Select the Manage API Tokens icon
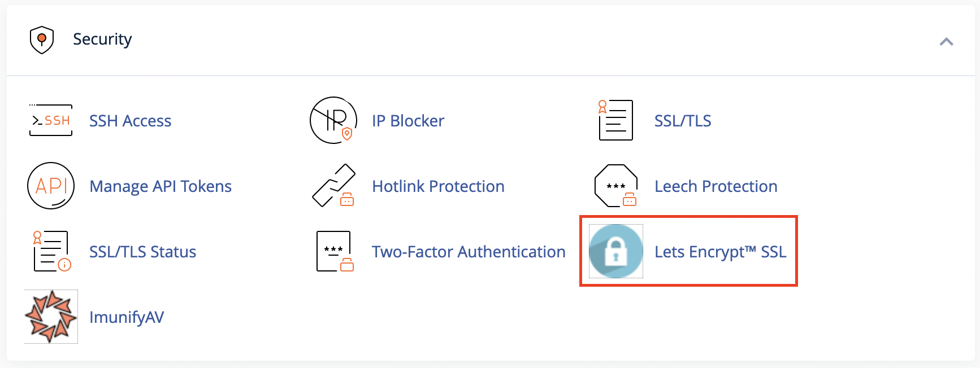980x368 pixels. tap(51, 186)
